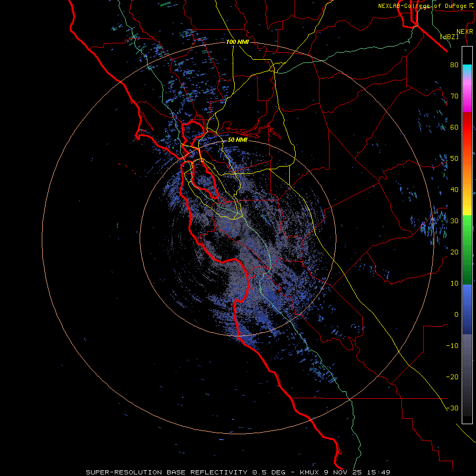This screenshot has height=476, width=476.
Task: Click the 0 dBZ scale value
Action: click(456, 315)
